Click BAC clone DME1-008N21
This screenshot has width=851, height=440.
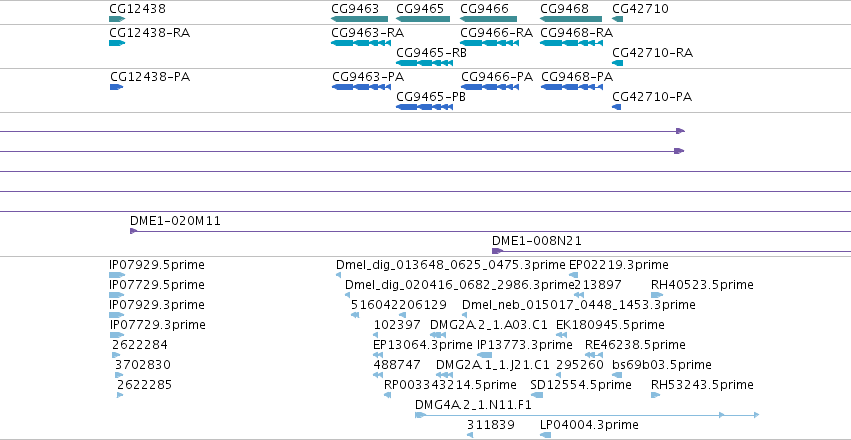[x=537, y=241]
